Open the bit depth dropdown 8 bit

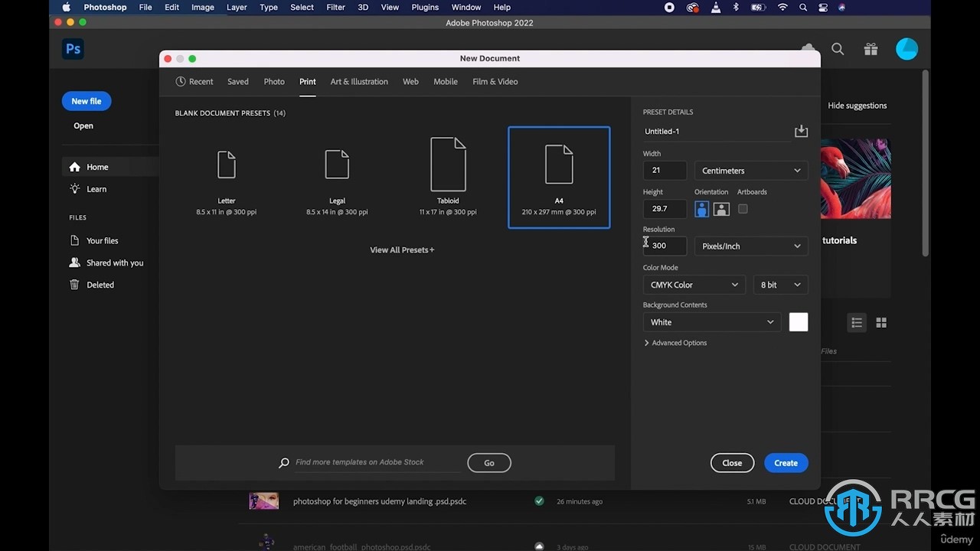click(780, 285)
